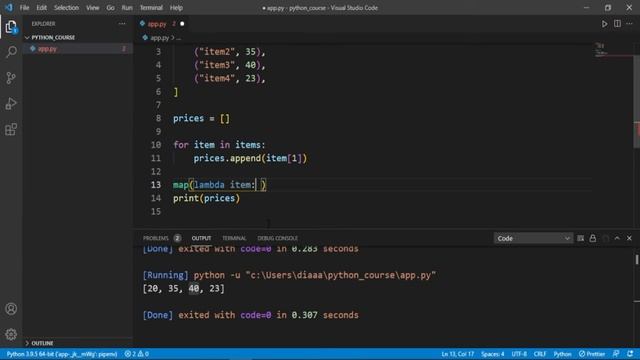Open the Accounts icon
The width and height of the screenshot is (640, 360).
coord(11,309)
